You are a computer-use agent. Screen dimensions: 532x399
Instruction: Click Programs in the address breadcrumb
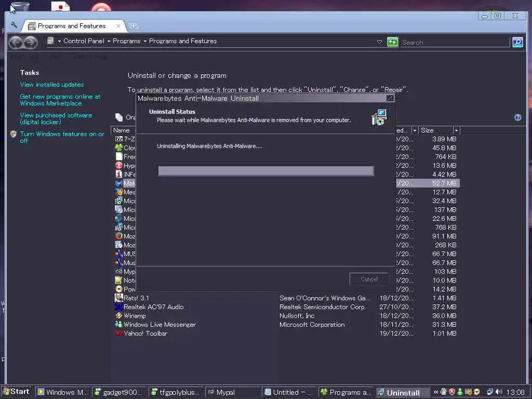127,41
